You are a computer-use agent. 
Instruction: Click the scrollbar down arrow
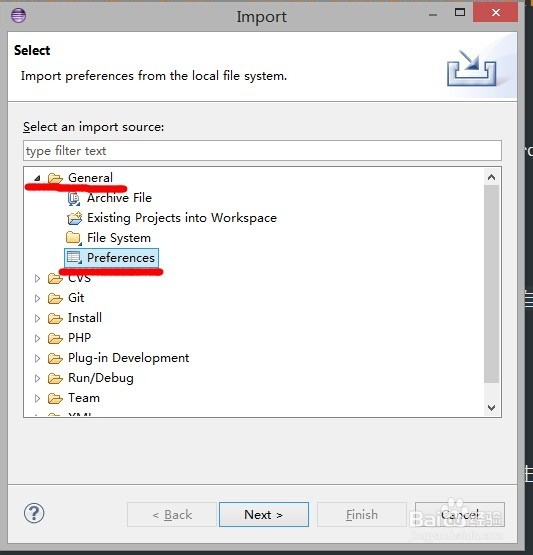click(491, 407)
